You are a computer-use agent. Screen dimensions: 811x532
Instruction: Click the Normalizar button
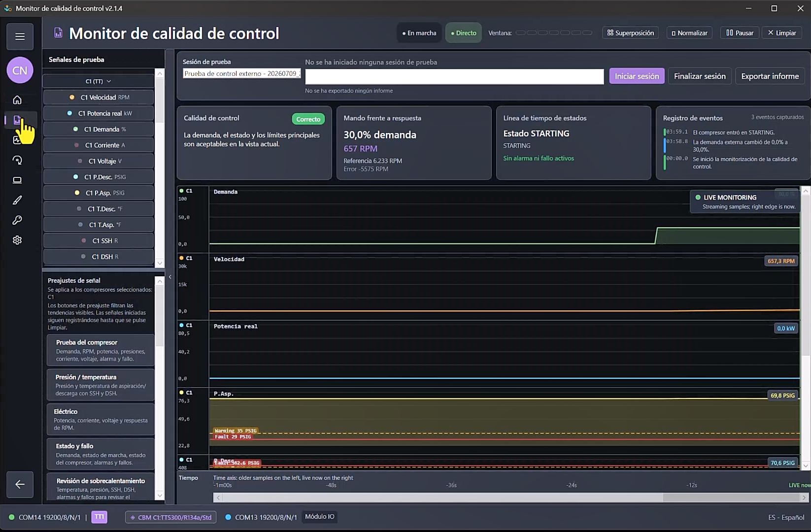pos(689,33)
